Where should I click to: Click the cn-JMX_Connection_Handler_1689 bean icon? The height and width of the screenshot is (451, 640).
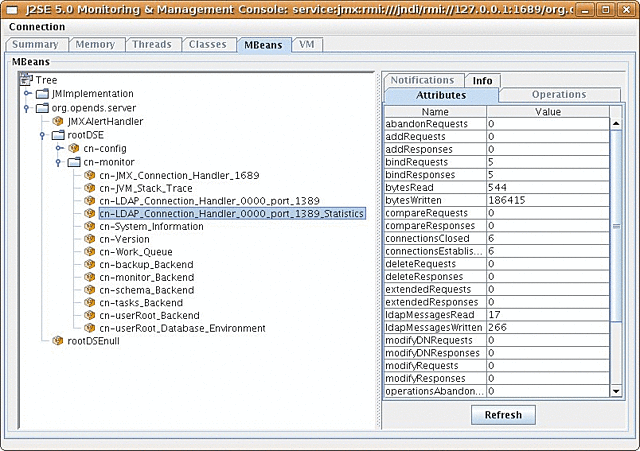point(90,175)
